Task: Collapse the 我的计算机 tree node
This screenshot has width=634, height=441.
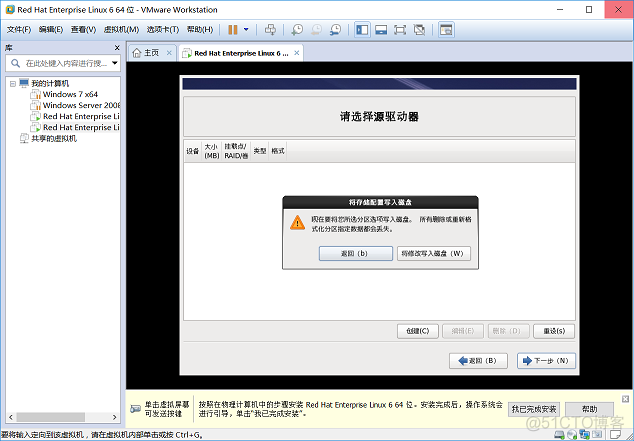Action: tap(13, 84)
